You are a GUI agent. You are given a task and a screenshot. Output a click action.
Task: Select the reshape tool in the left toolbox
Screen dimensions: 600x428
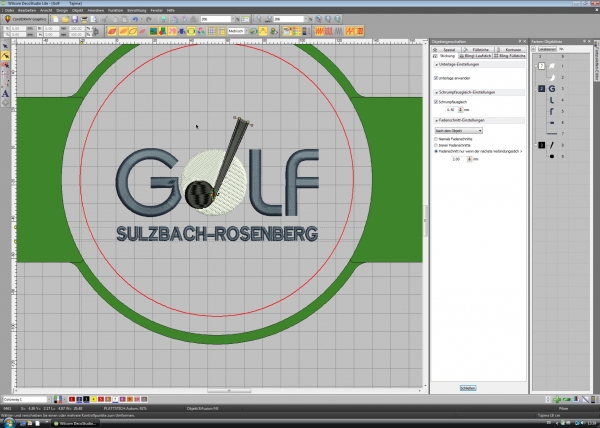click(x=5, y=56)
